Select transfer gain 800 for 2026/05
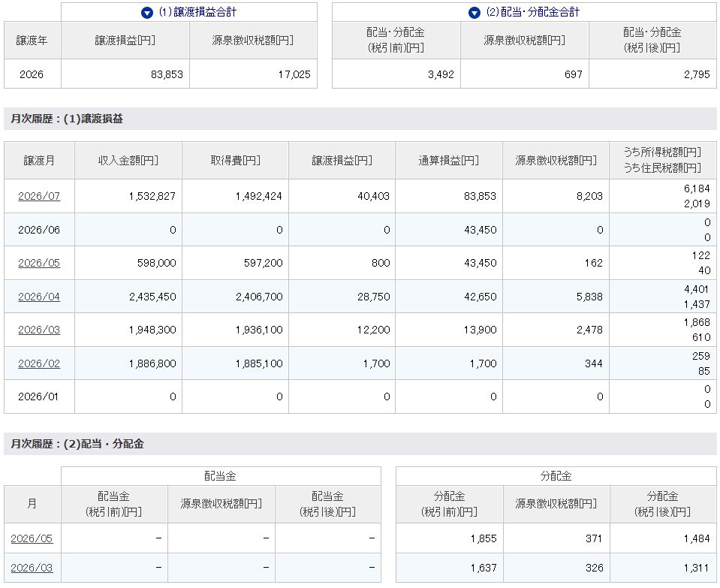This screenshot has height=588, width=720. pyautogui.click(x=381, y=263)
